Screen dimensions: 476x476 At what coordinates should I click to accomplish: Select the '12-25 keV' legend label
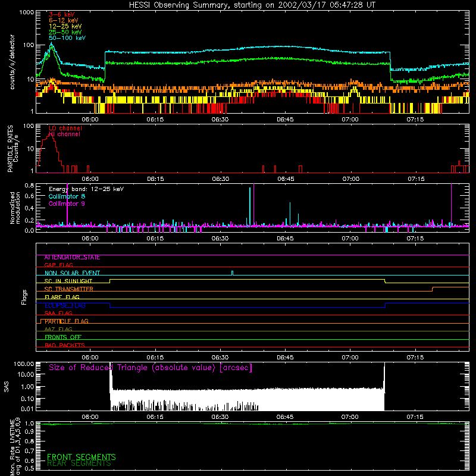click(x=65, y=26)
